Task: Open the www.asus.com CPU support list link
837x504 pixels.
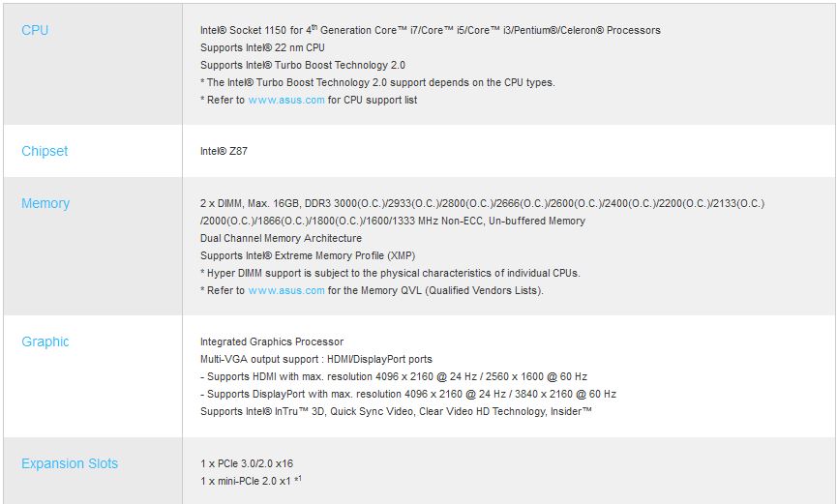Action: 286,100
